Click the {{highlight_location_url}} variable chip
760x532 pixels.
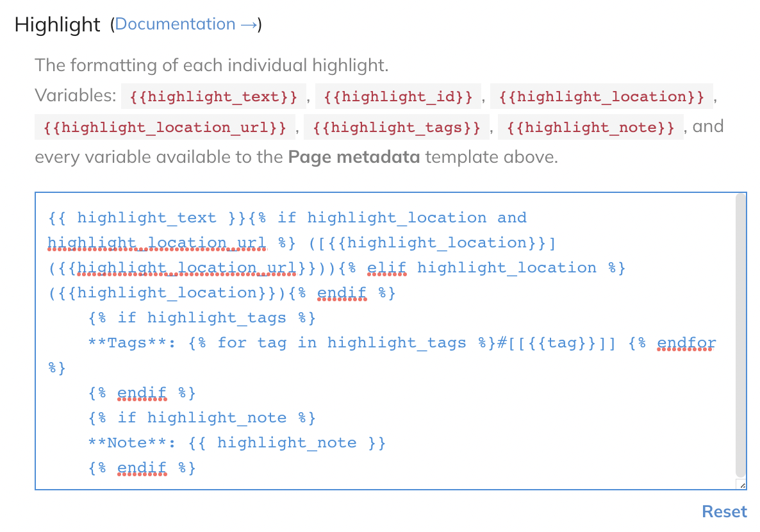(165, 127)
